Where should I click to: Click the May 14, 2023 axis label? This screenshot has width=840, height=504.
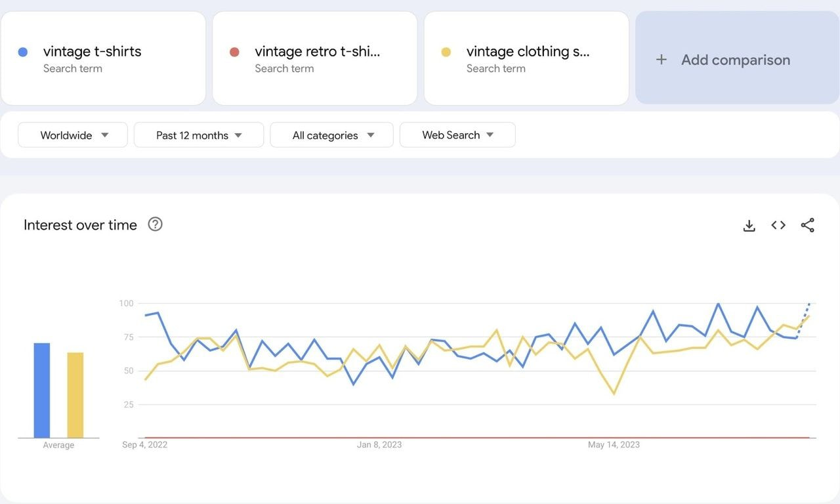coord(614,445)
